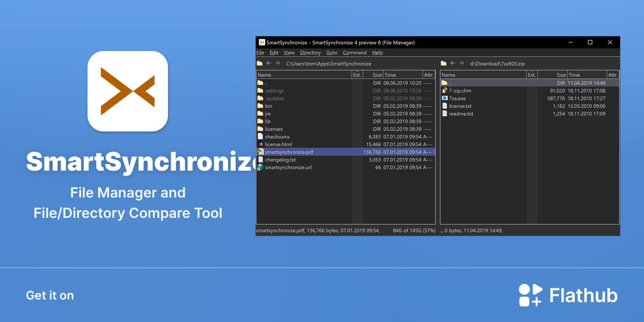The height and width of the screenshot is (322, 644).
Task: Click the 13.03.2010 09:06 time cell
Action: pos(587,106)
